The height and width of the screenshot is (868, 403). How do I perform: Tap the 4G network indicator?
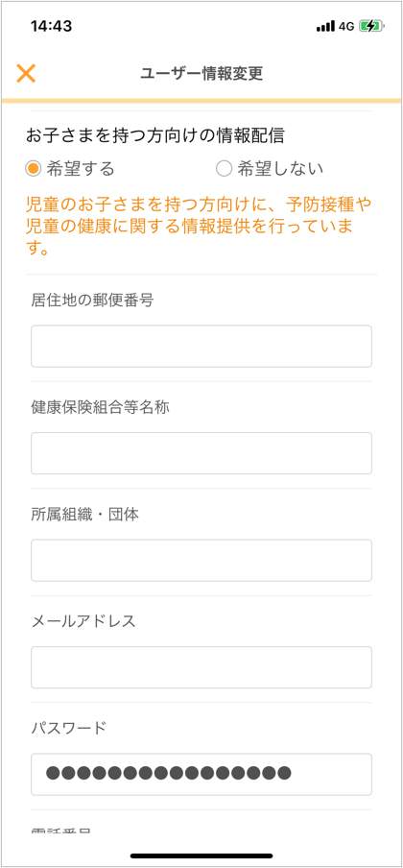click(x=346, y=26)
